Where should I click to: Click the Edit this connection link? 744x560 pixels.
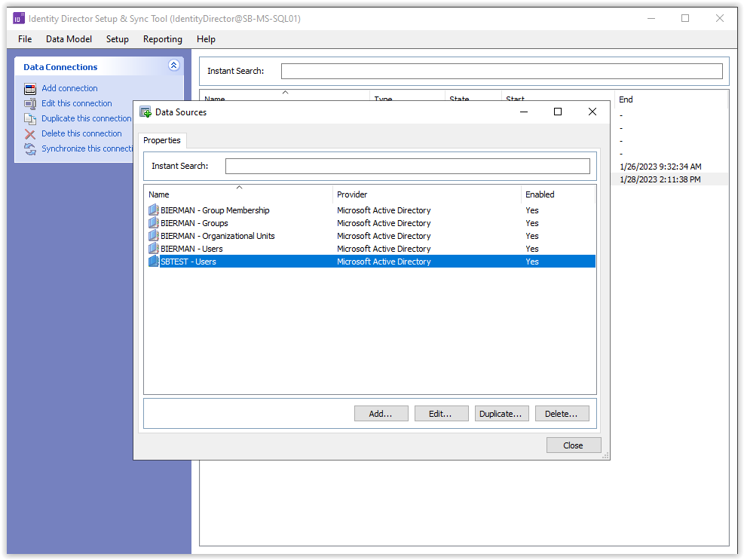tap(76, 103)
